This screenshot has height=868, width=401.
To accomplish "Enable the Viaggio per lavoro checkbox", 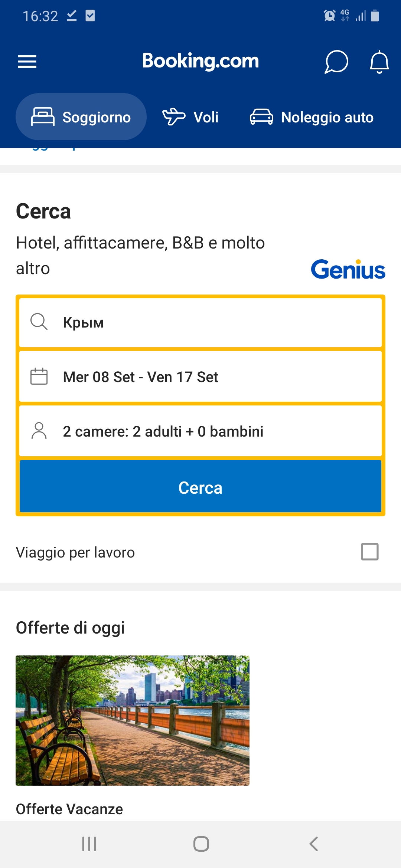I will click(369, 552).
